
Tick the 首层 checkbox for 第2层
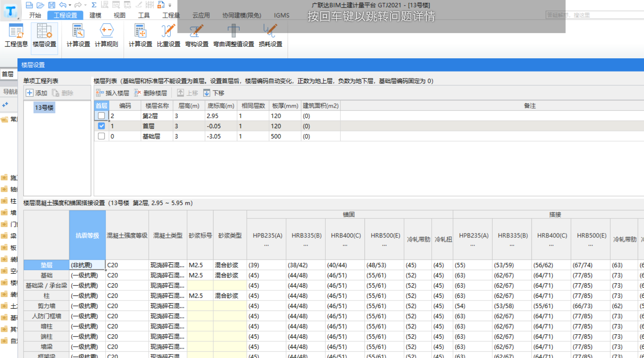coord(101,116)
